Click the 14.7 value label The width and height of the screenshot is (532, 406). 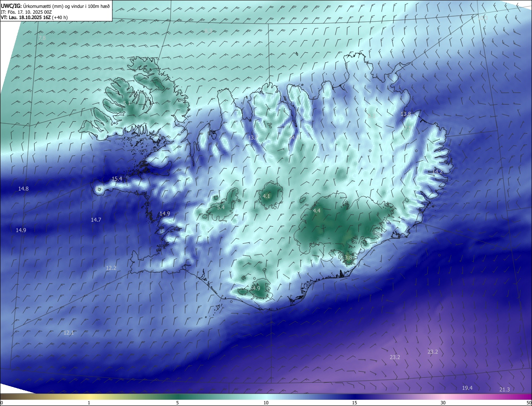coord(96,220)
